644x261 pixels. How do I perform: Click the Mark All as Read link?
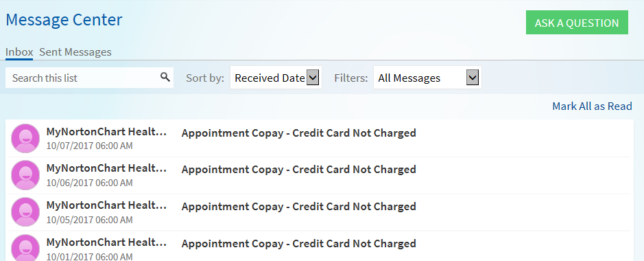[592, 106]
